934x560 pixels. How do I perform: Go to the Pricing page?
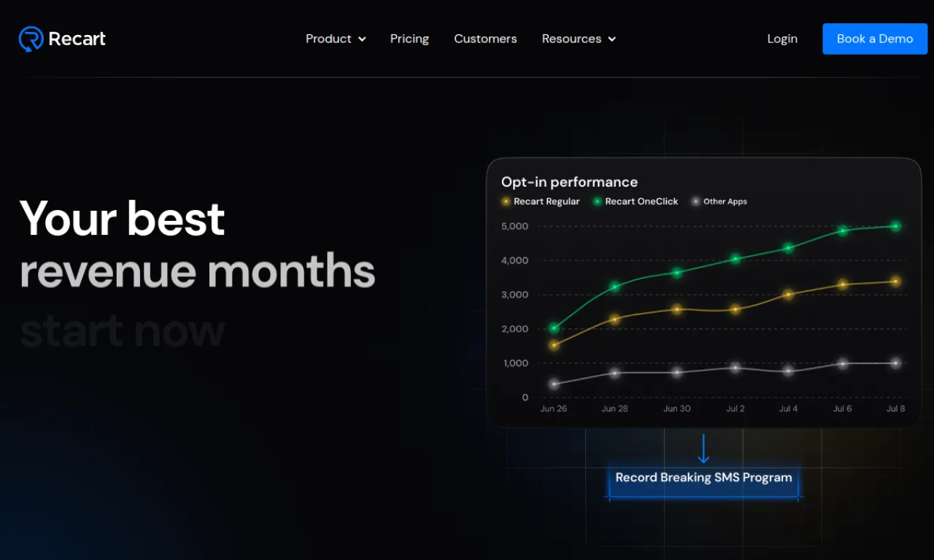pos(409,39)
